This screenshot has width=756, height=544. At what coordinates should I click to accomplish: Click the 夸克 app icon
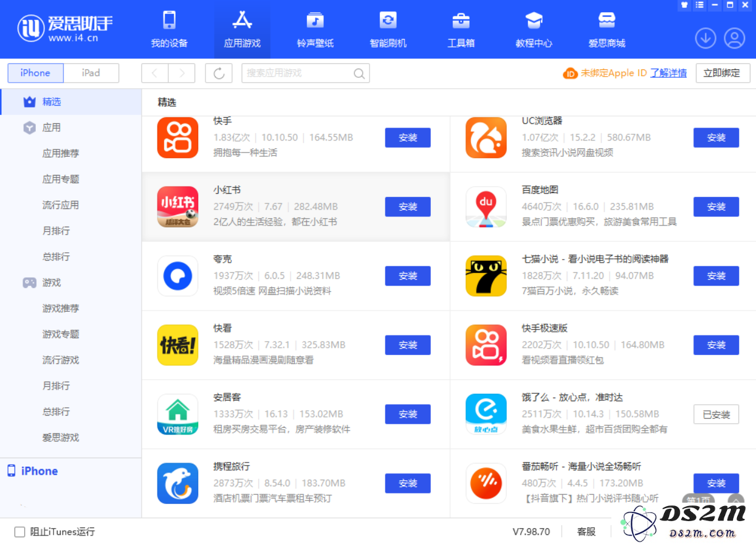[x=177, y=276]
